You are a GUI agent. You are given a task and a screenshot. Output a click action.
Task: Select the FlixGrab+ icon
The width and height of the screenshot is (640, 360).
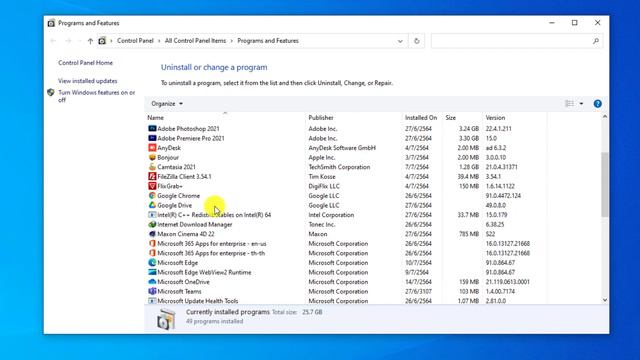click(152, 186)
